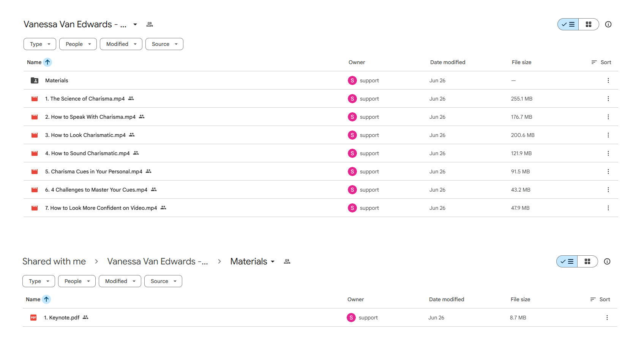Screen dimensions: 644x346
Task: Click the 8.7 MB file size cell
Action: pos(518,318)
